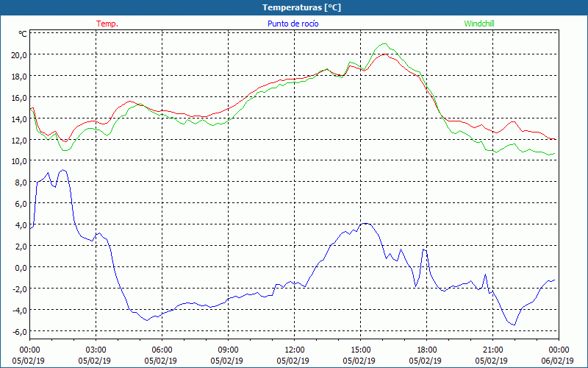Click the 0,0 y-axis value
The image size is (588, 368).
click(x=21, y=267)
